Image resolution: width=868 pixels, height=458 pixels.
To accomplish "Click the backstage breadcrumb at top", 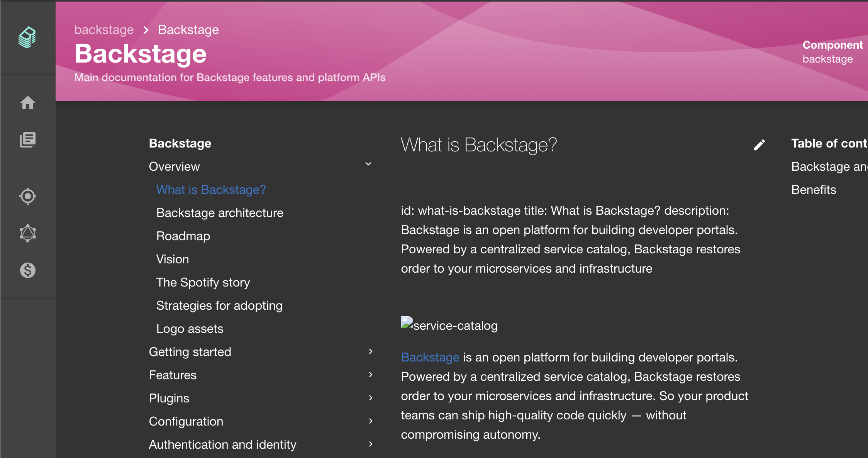I will [x=103, y=29].
